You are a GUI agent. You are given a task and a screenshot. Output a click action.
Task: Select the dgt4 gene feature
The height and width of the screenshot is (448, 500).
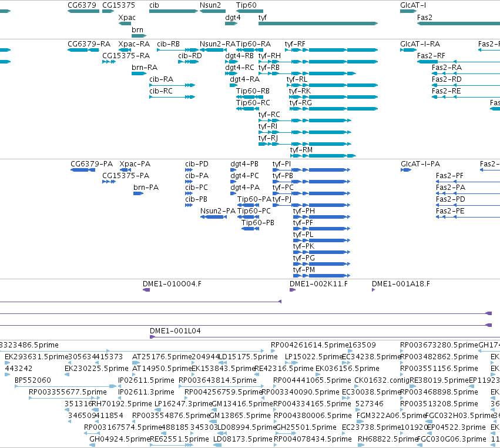tap(231, 24)
